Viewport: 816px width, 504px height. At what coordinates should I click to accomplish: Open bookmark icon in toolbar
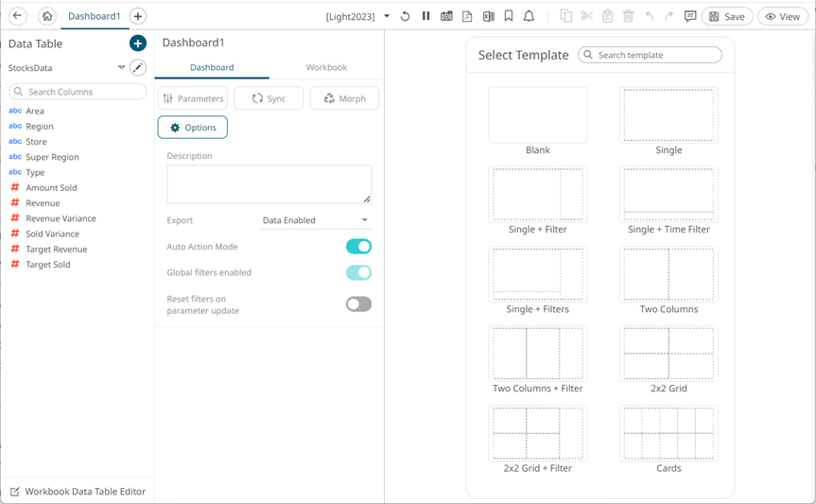[509, 16]
